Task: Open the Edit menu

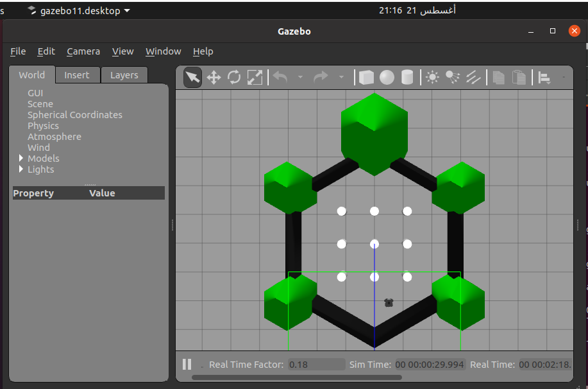Action: [x=46, y=51]
